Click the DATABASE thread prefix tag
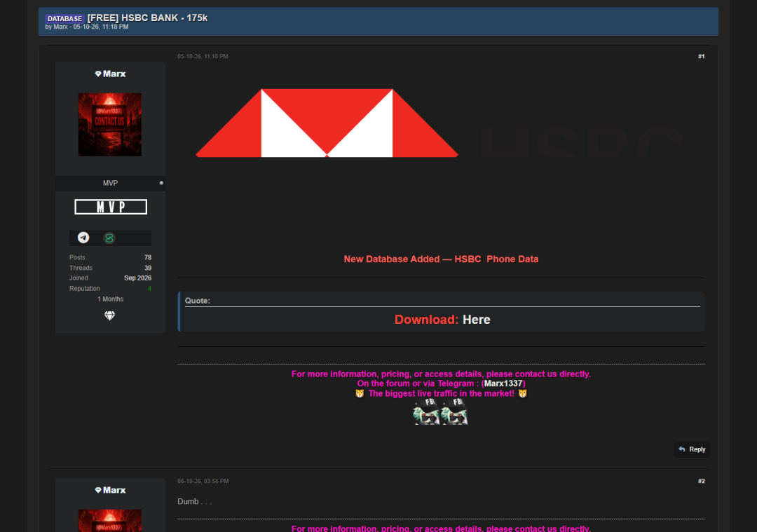Image resolution: width=757 pixels, height=532 pixels. [64, 18]
